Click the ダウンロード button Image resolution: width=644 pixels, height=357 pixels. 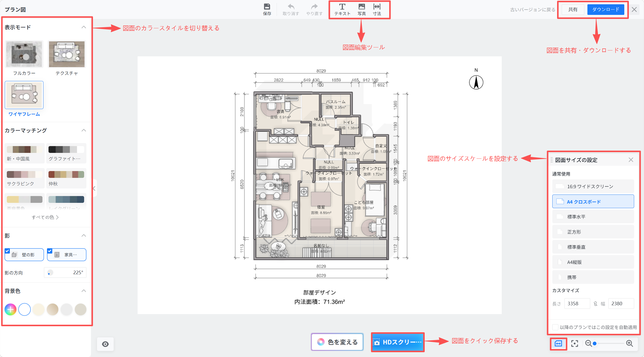click(606, 10)
